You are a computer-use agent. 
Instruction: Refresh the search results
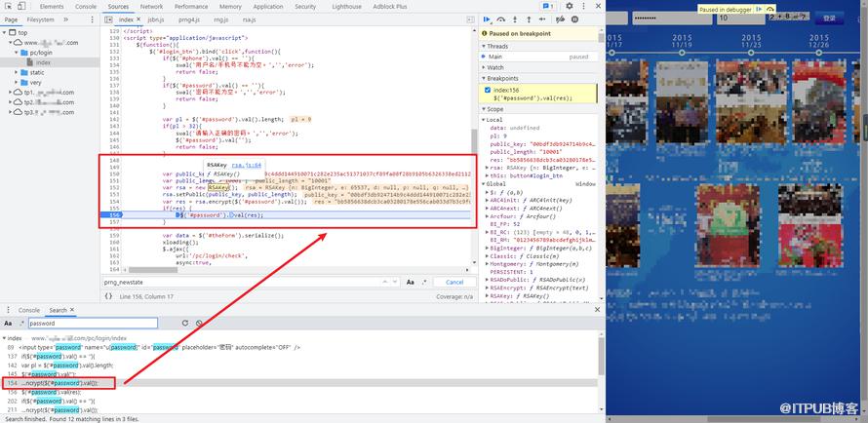pyautogui.click(x=185, y=323)
